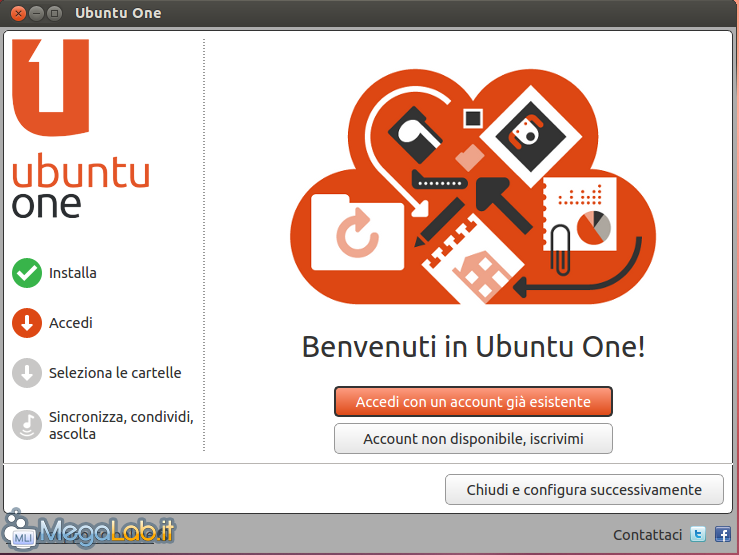Click the grey arrow Seleziona le cartelle icon
The image size is (739, 555).
coord(27,373)
